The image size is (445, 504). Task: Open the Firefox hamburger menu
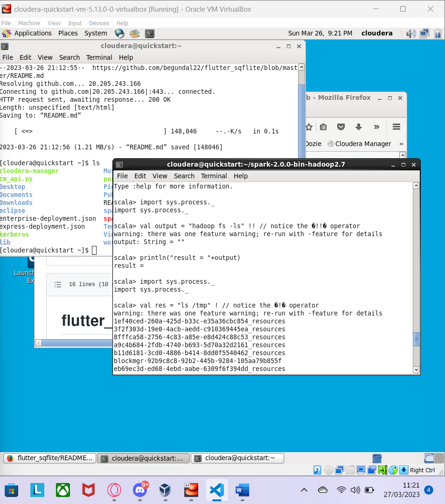pos(396,127)
